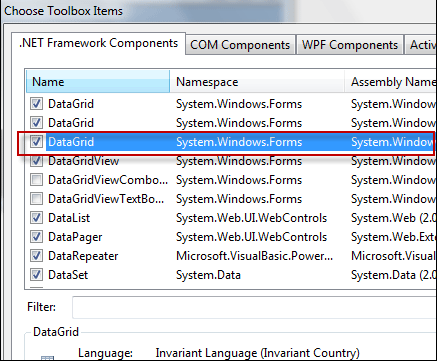Check the DataGridViewTextBo... item checkbox
This screenshot has width=437, height=361.
pos(36,199)
